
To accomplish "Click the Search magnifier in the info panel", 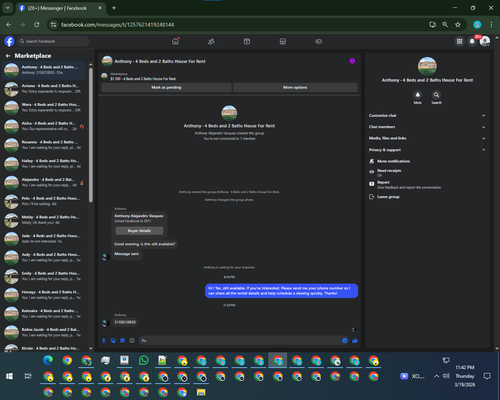I will point(436,95).
